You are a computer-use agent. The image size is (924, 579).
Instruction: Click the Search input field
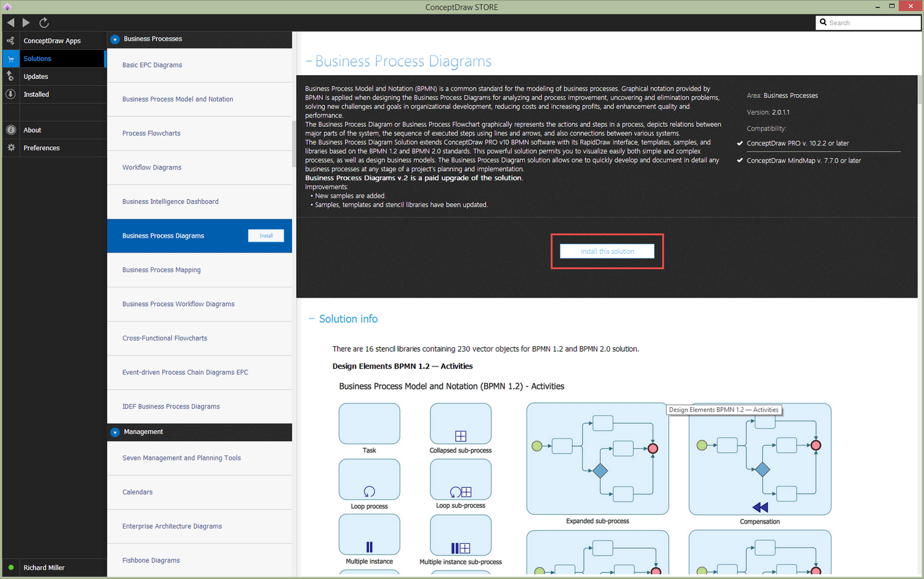click(x=869, y=23)
